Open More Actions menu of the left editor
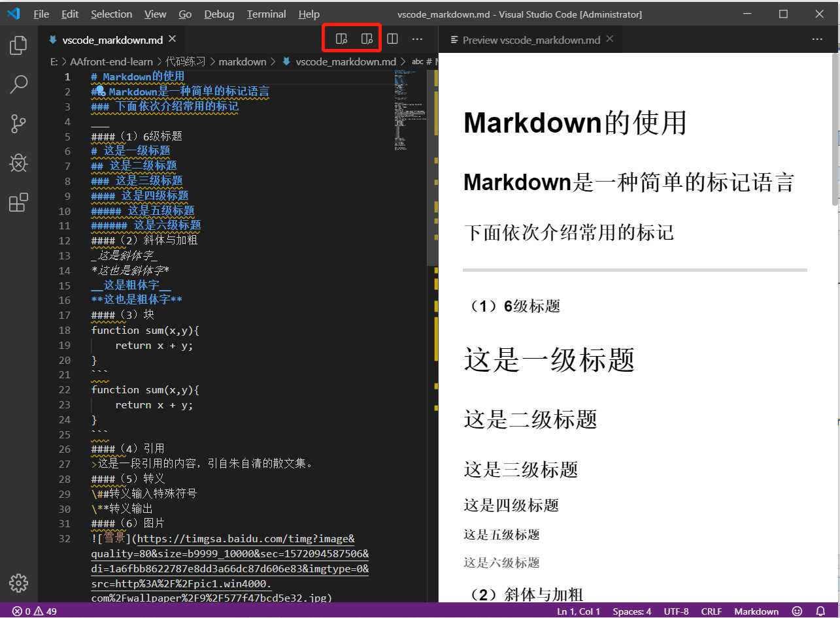840x618 pixels. (x=417, y=39)
